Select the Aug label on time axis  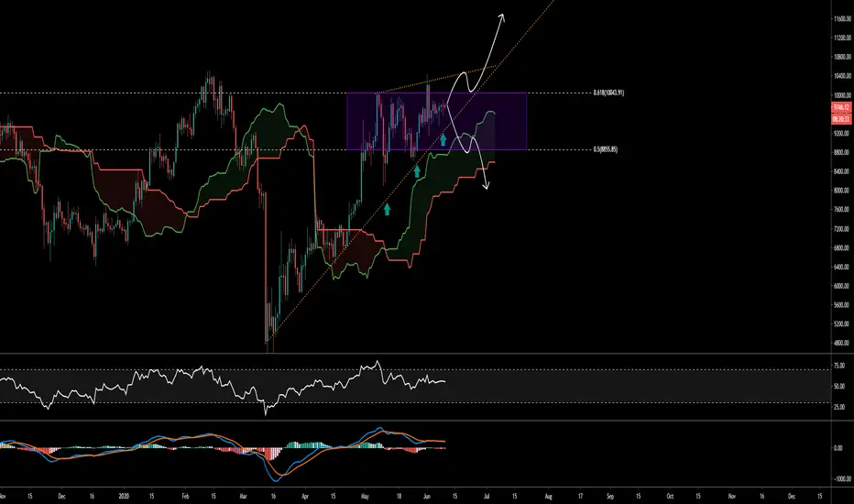549,497
